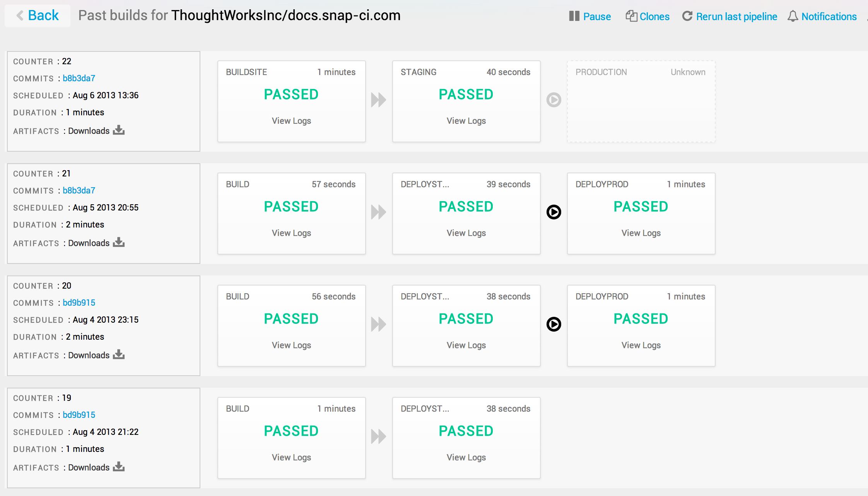The width and height of the screenshot is (868, 496).
Task: Click DEPLOYPROD play button for build 20
Action: pos(554,324)
